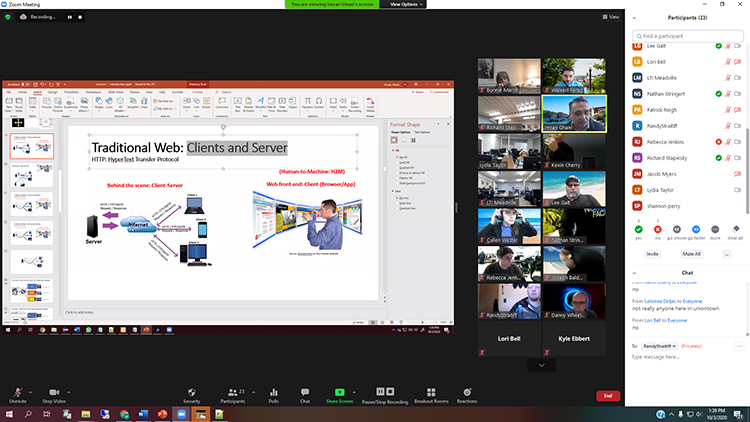
Task: Expand video options arrow beside Stop Video
Action: (68, 392)
